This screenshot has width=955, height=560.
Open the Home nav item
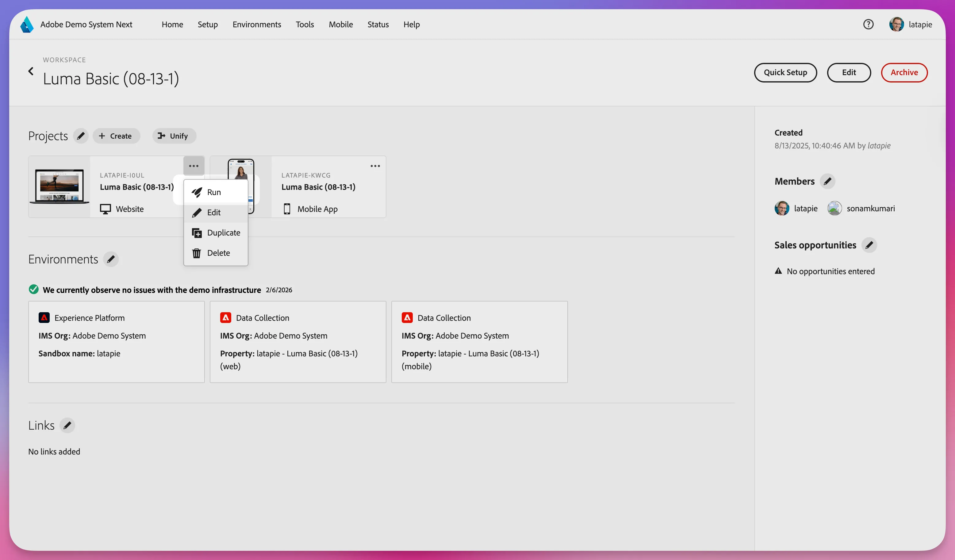172,25
